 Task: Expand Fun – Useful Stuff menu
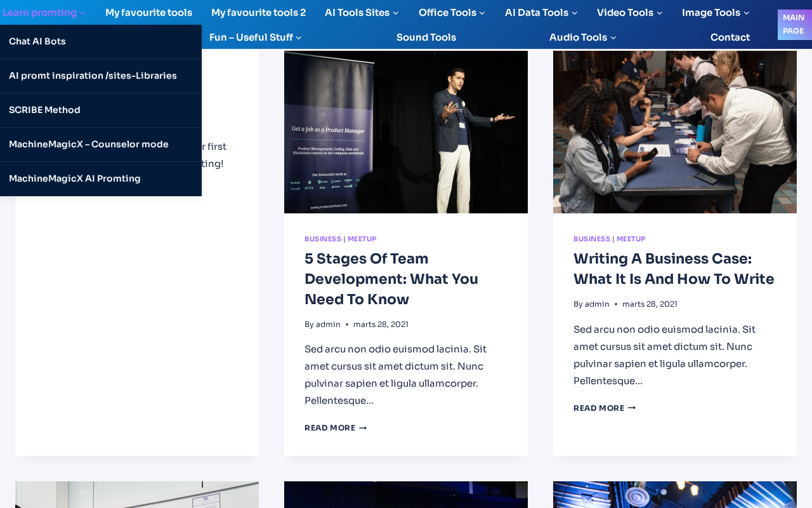[x=255, y=37]
